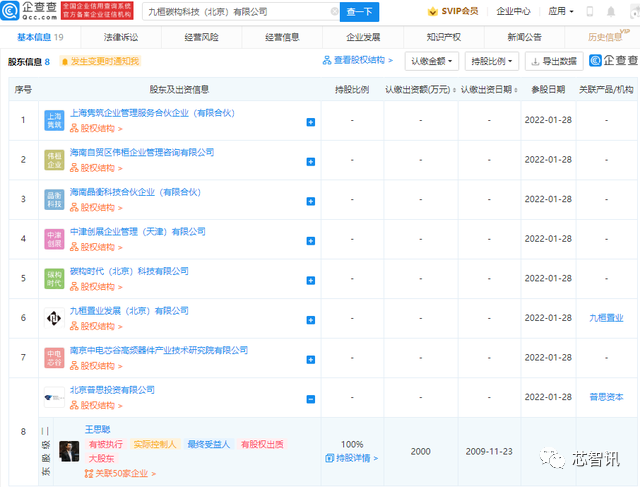Click the 晶衡科技 logo badge
The width and height of the screenshot is (640, 487).
[x=54, y=200]
